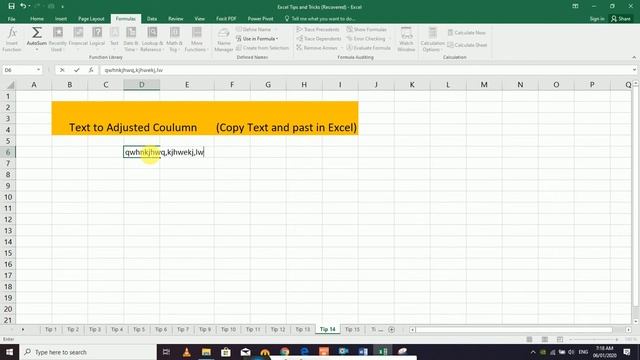Open the Recently Used functions list
Screen dimensions: 640x360
pyautogui.click(x=58, y=39)
